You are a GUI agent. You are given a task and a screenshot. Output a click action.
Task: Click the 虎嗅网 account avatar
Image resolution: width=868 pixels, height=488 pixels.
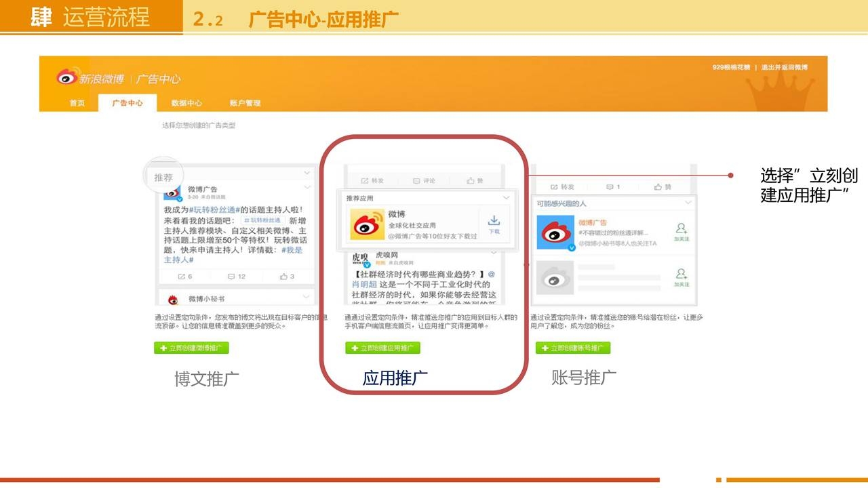[x=360, y=259]
